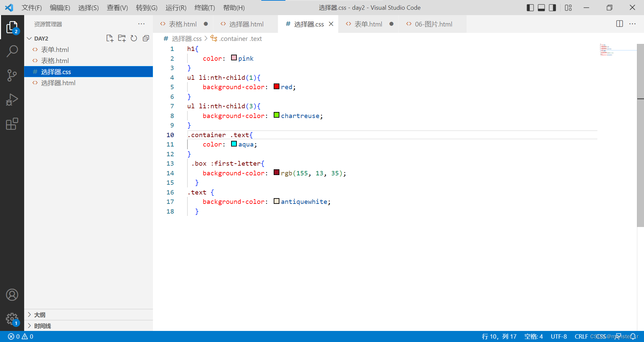Click the pink color swatch on line 2
This screenshot has width=644, height=342.
(x=233, y=58)
